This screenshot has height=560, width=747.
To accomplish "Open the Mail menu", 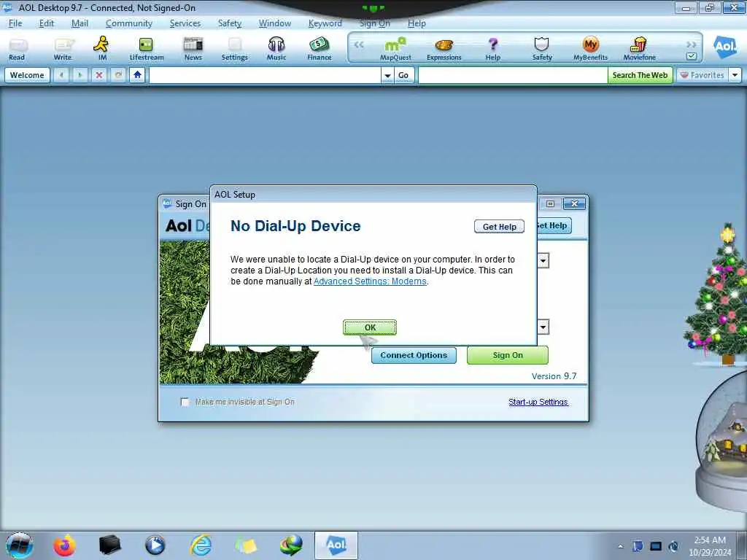I will (x=80, y=23).
